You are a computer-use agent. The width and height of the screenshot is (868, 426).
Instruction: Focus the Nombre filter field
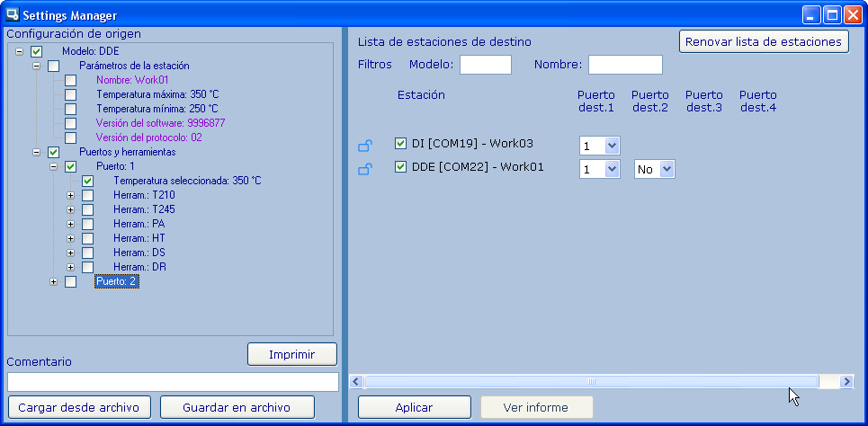625,65
